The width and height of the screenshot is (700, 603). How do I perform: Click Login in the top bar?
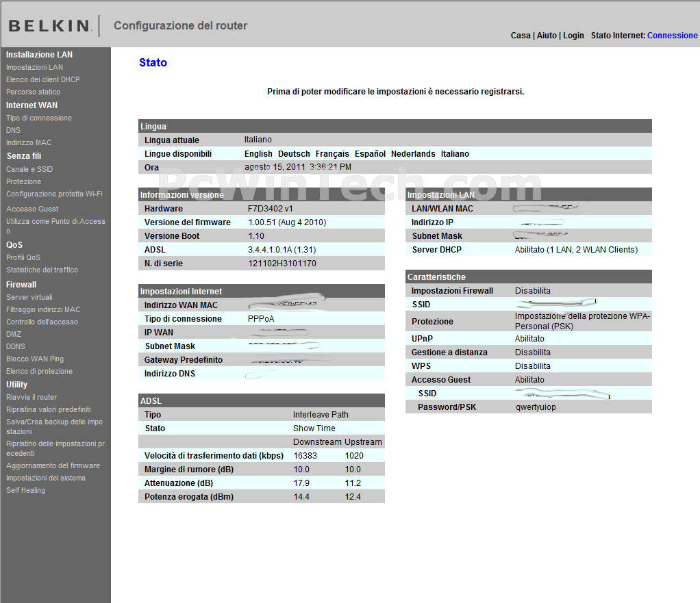tap(574, 36)
